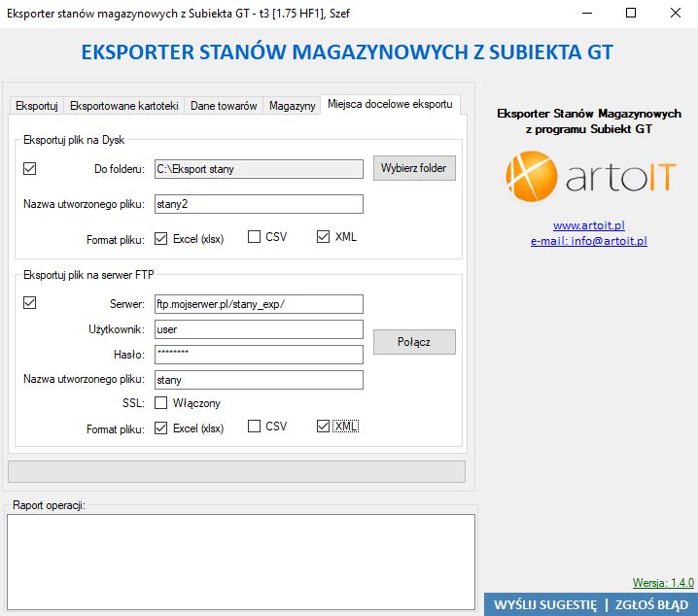Image resolution: width=698 pixels, height=616 pixels.
Task: Toggle the FTP Serwer export checkbox
Action: point(29,303)
